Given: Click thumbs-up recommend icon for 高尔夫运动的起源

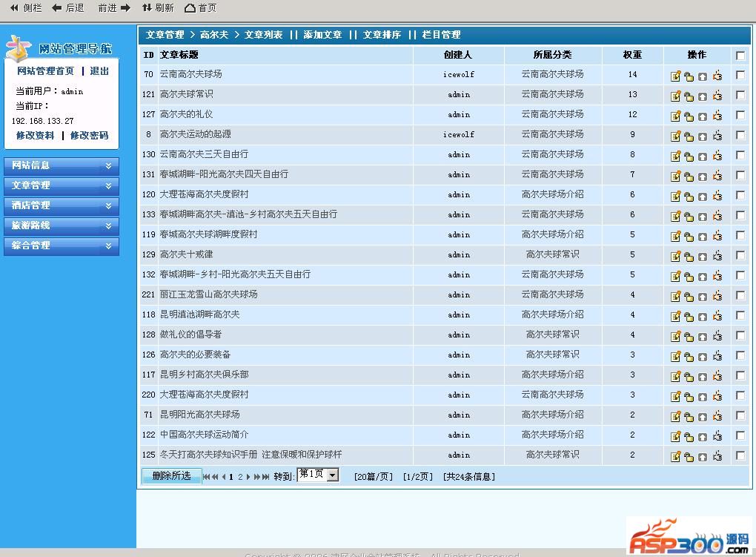Looking at the screenshot, I should click(717, 136).
